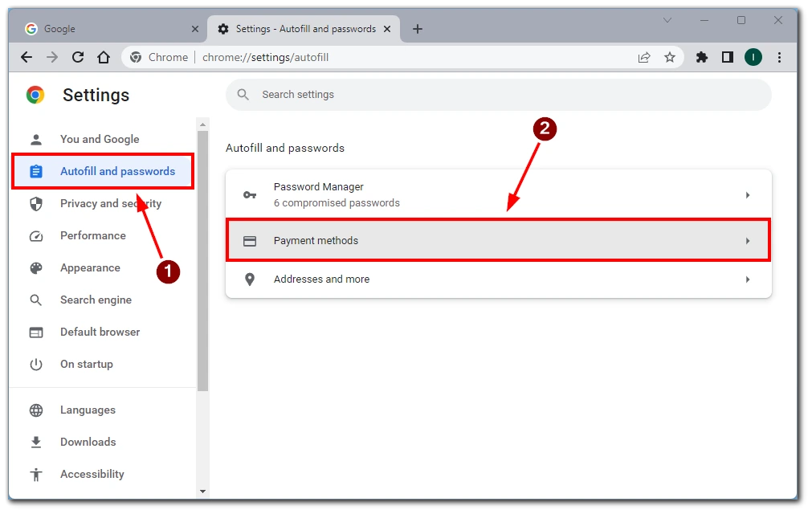Click the You and Google person icon

click(35, 139)
